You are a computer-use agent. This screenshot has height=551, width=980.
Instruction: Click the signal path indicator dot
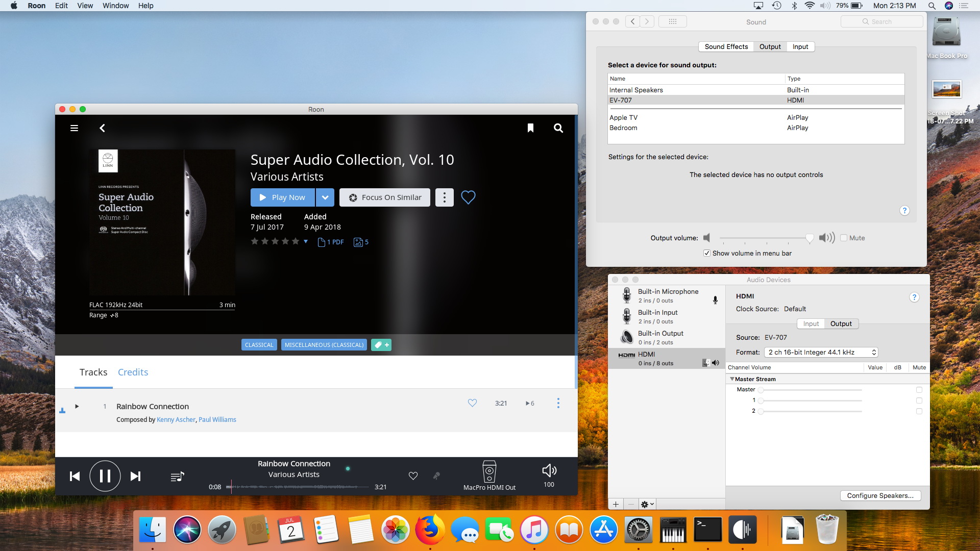348,468
